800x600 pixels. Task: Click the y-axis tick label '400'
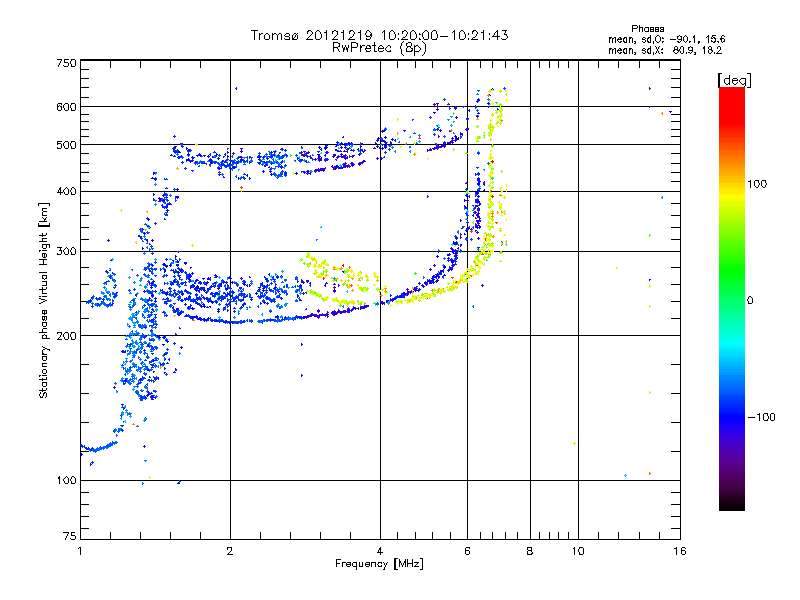[66, 192]
